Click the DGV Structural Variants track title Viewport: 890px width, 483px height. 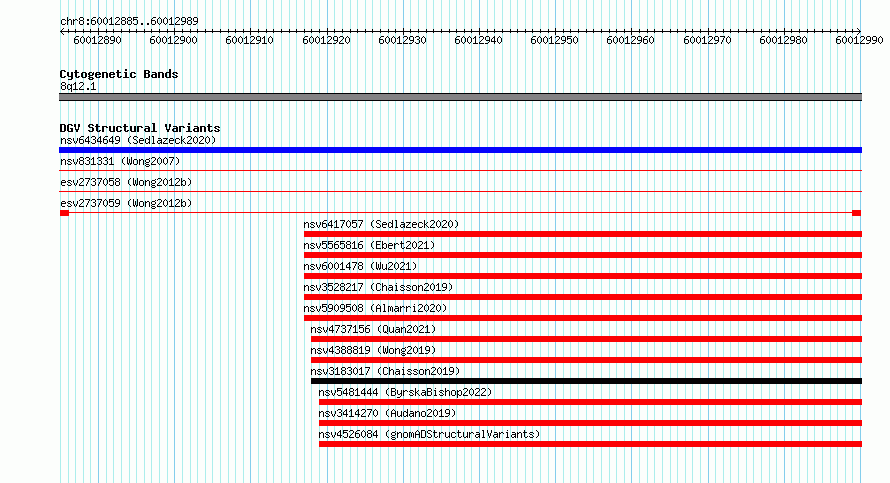(140, 128)
